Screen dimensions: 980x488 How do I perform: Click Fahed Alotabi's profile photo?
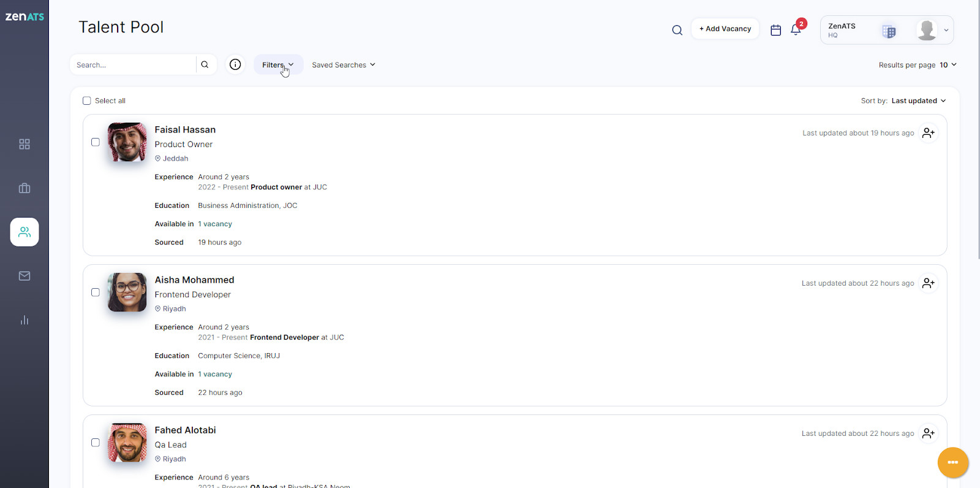point(127,443)
